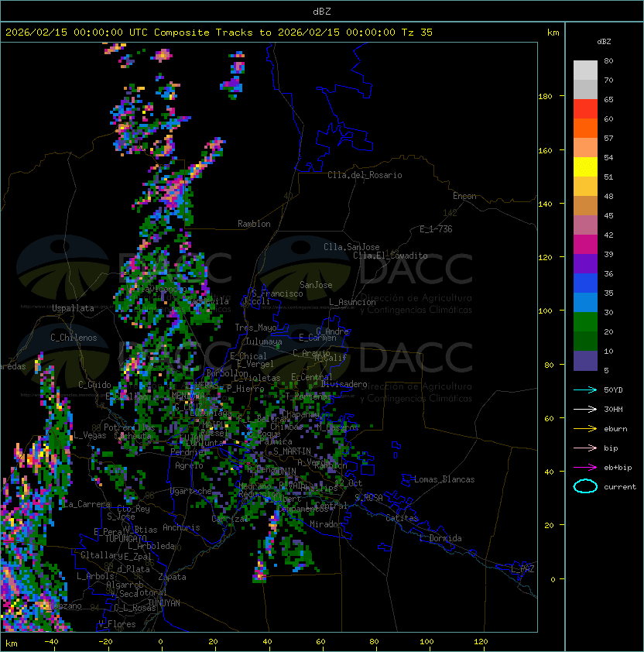Click the Clla.El_Cavadito map label

coord(390,256)
